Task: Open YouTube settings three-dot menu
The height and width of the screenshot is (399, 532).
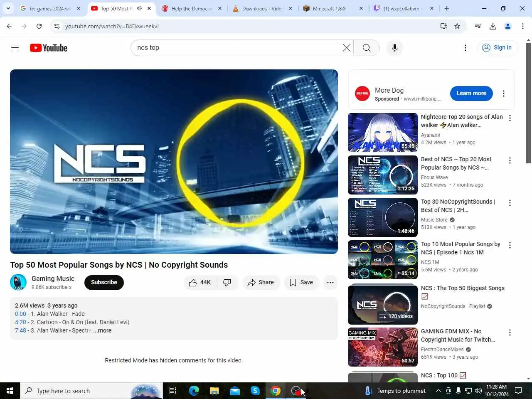Action: [x=465, y=48]
